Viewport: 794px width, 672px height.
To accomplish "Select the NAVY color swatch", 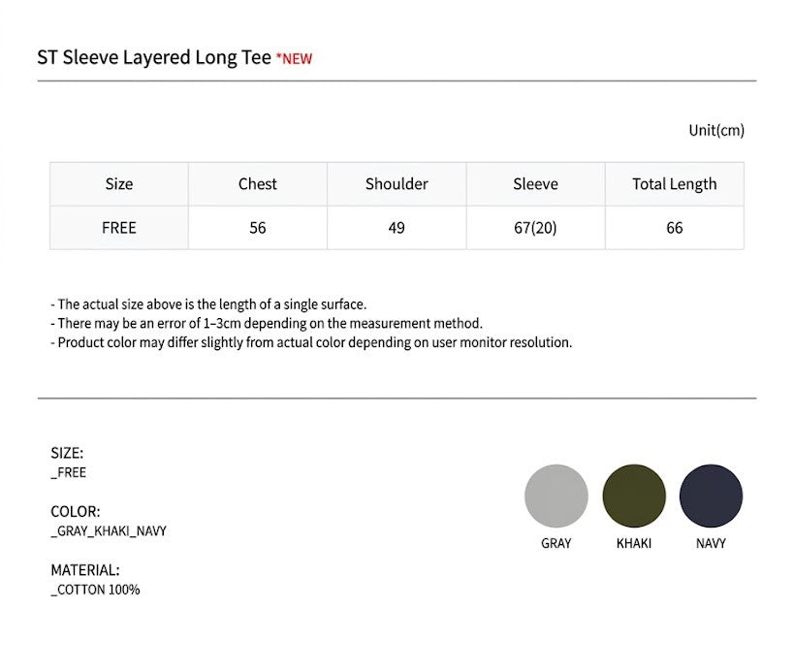I will [x=711, y=496].
